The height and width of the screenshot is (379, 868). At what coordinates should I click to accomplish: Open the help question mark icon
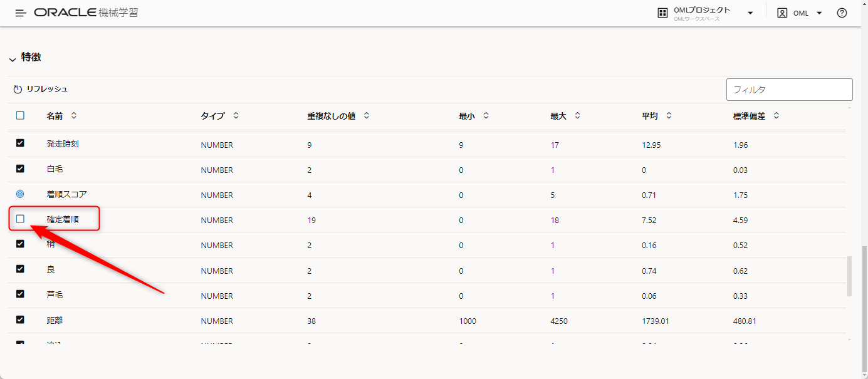pyautogui.click(x=842, y=13)
